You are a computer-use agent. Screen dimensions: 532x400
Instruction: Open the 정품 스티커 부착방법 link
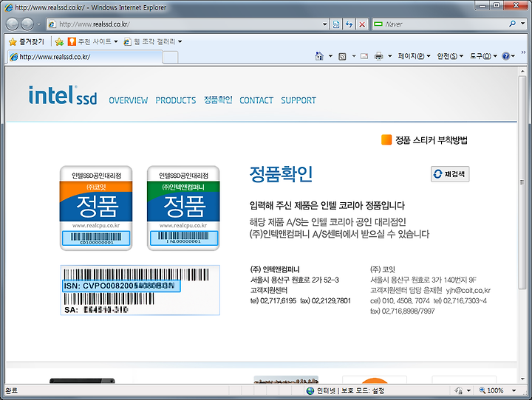[x=432, y=140]
